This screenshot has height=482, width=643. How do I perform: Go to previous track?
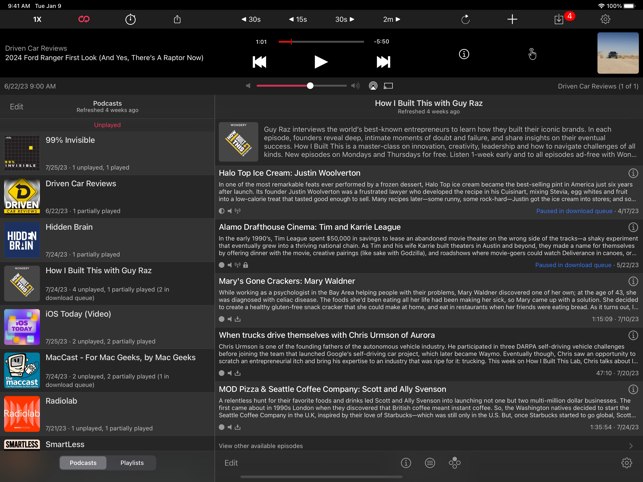pos(260,62)
